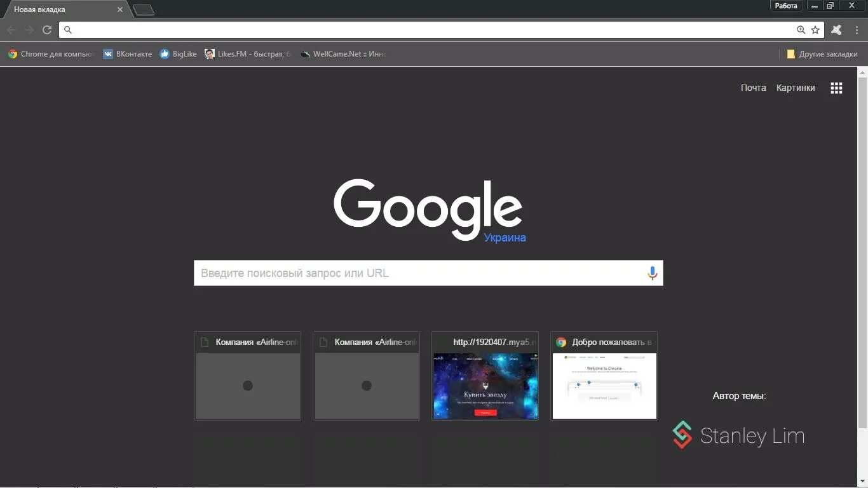Open the Добро пожаловать в Chrome thumbnail
The width and height of the screenshot is (868, 488).
[x=604, y=376]
